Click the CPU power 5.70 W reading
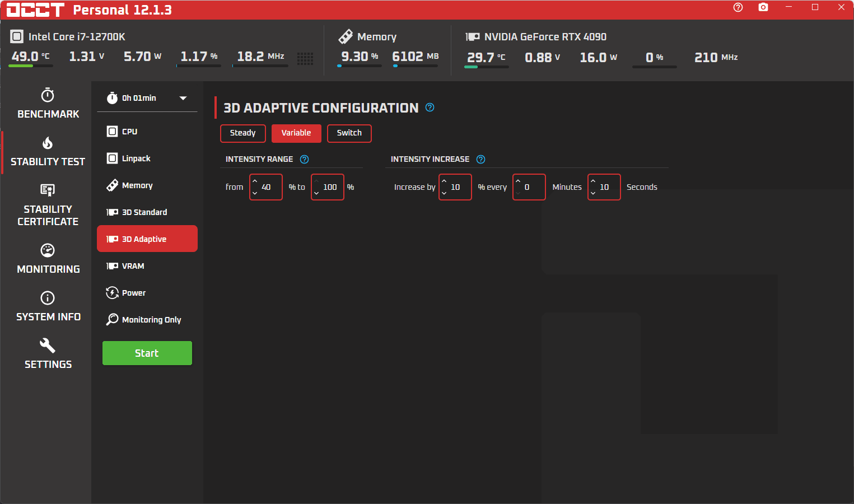 coord(143,57)
